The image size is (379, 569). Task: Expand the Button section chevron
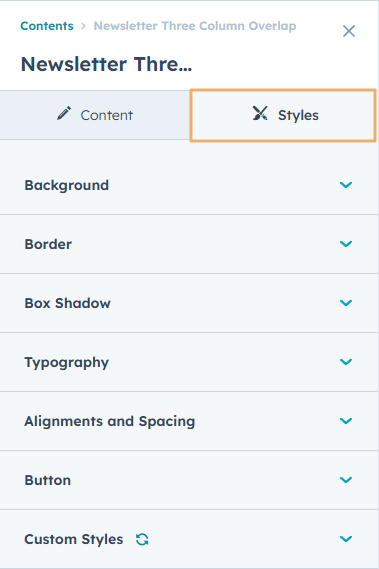pyautogui.click(x=346, y=480)
